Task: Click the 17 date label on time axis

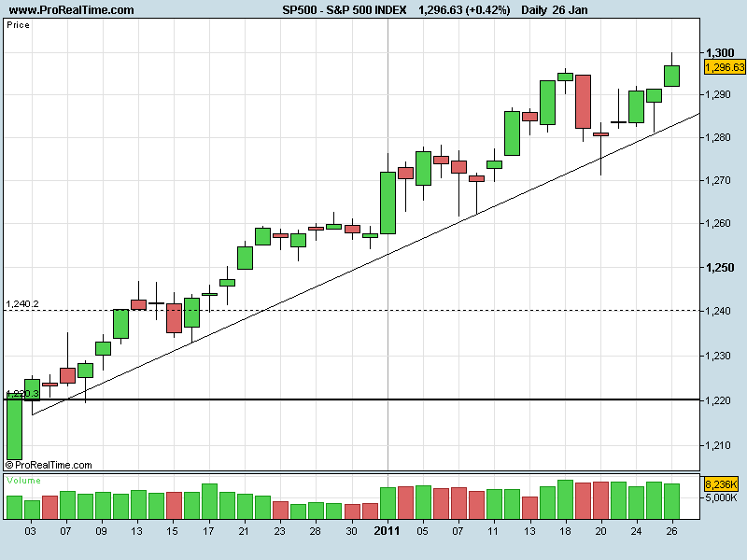Action: 208,531
